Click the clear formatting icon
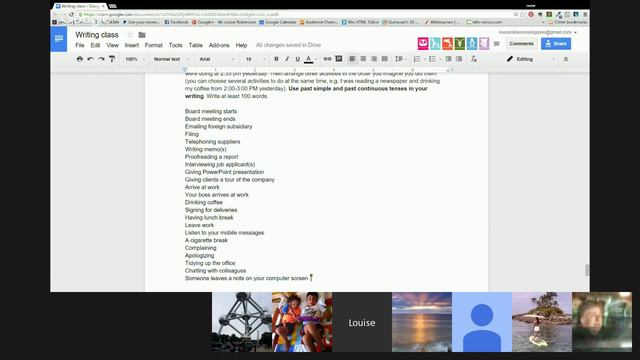Image resolution: width=640 pixels, height=360 pixels. 473,59
